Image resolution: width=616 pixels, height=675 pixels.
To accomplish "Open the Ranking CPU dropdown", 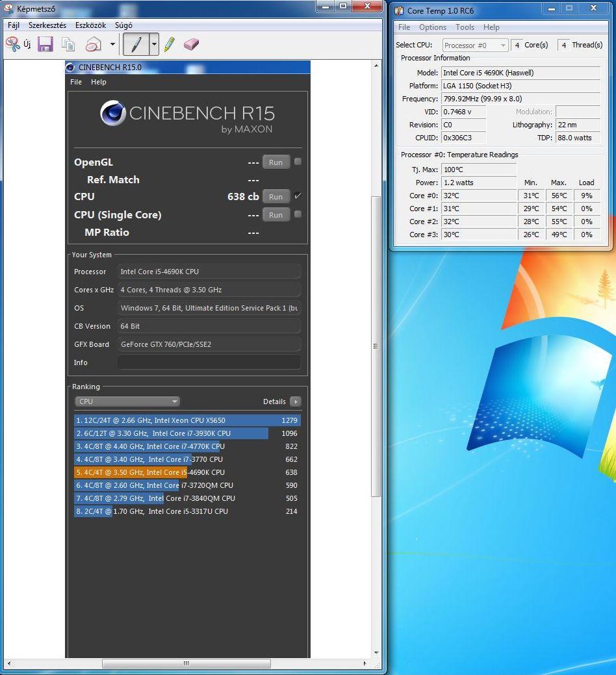I will coord(127,401).
